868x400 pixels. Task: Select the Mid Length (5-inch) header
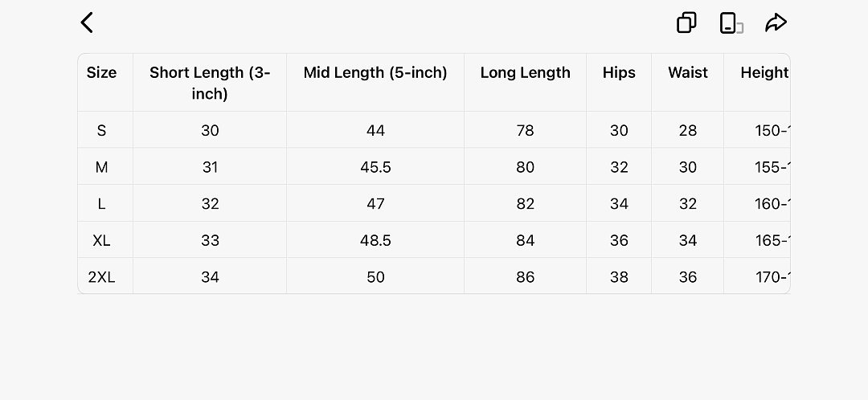click(x=375, y=72)
